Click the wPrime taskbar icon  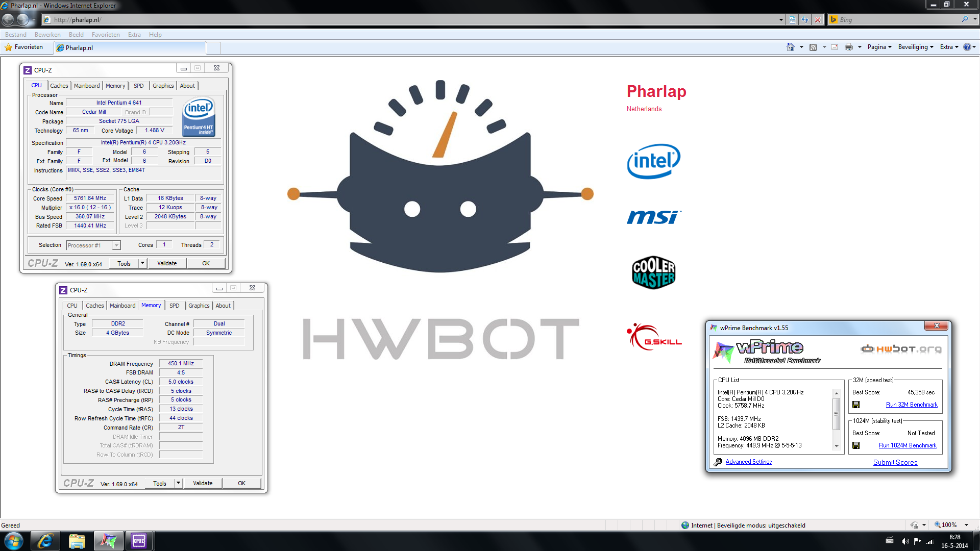click(x=108, y=541)
